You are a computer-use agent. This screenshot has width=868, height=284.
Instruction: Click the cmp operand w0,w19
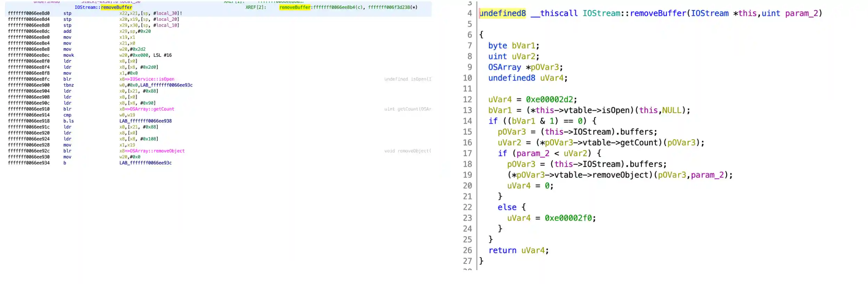(128, 115)
